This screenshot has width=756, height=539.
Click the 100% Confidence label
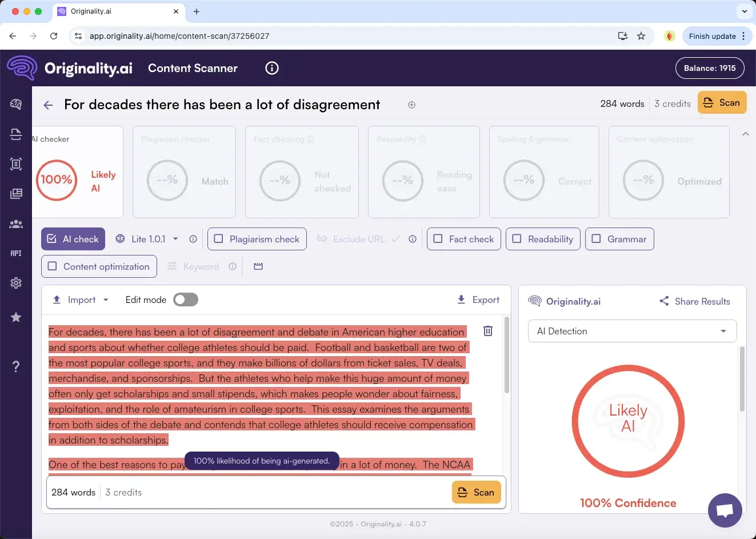click(628, 503)
